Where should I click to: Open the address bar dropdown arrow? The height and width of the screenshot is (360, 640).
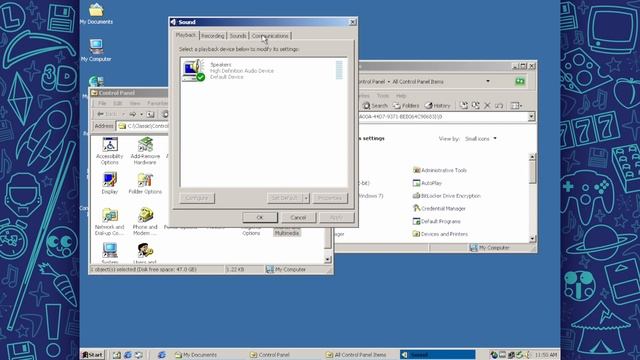click(x=531, y=117)
